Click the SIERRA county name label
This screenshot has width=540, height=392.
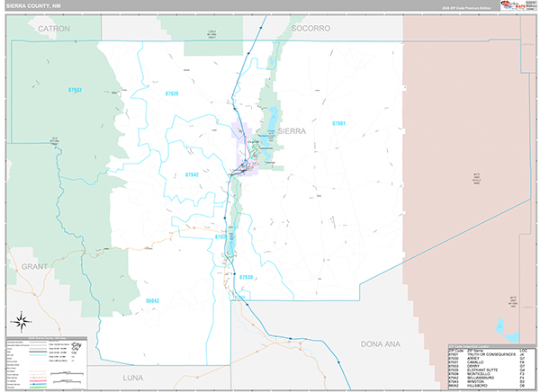tap(292, 130)
